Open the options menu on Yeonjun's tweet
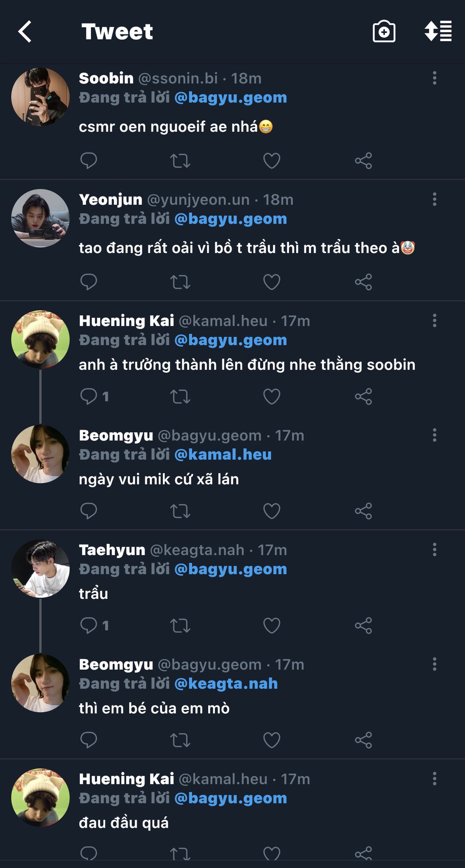The image size is (465, 868). coord(434,199)
